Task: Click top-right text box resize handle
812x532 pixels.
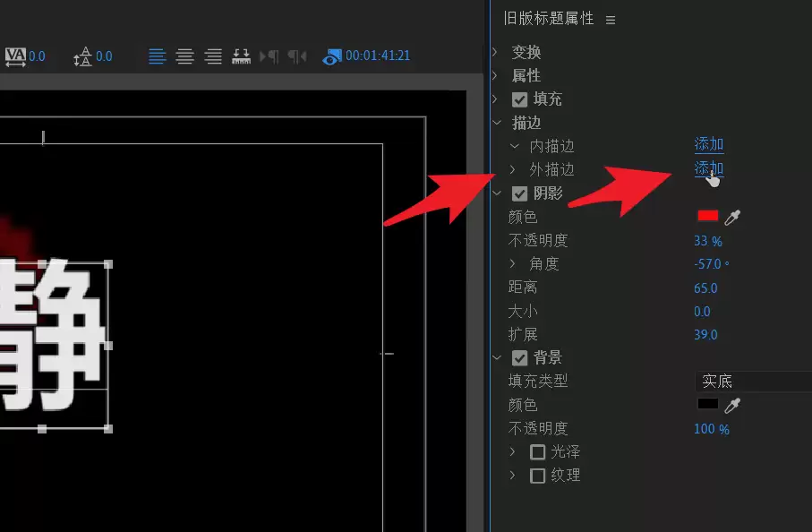Action: click(108, 265)
